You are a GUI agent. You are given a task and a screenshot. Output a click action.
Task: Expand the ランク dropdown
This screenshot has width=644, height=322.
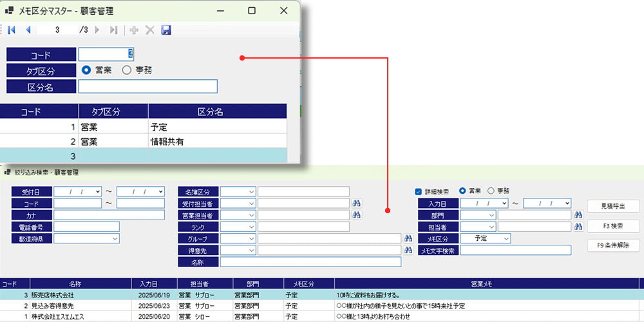(251, 227)
